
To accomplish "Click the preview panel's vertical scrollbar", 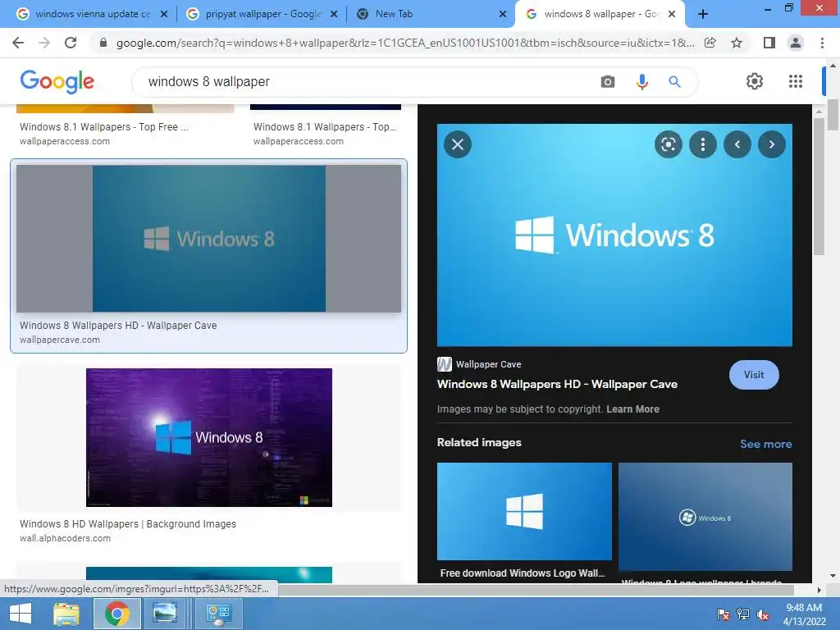I will 819,186.
